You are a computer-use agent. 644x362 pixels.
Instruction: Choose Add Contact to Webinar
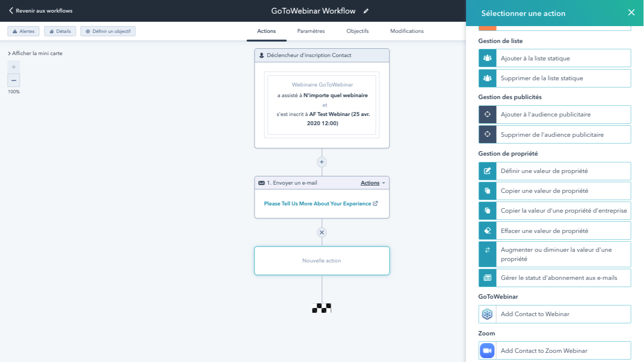[555, 314]
